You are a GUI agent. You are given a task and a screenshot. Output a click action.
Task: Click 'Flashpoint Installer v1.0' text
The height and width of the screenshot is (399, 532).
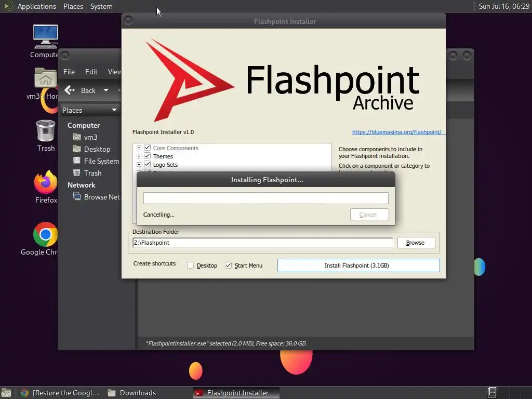163,132
